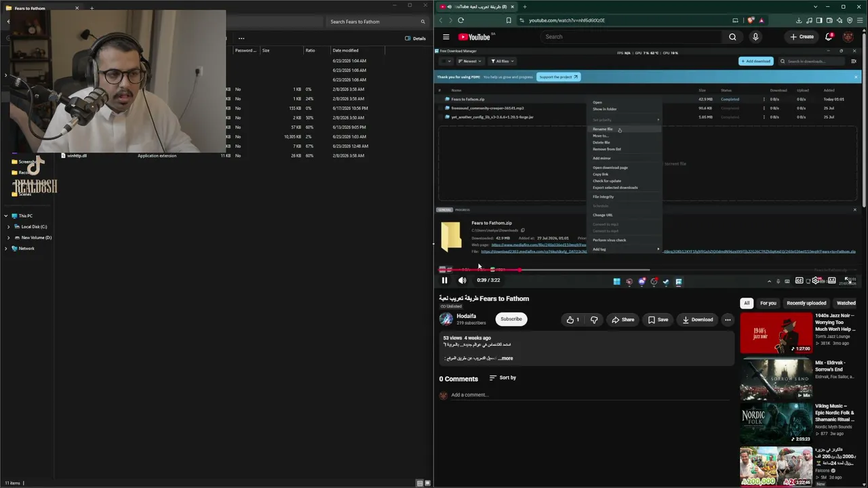Open browser downloads icon
The width and height of the screenshot is (868, 488).
[x=799, y=20]
